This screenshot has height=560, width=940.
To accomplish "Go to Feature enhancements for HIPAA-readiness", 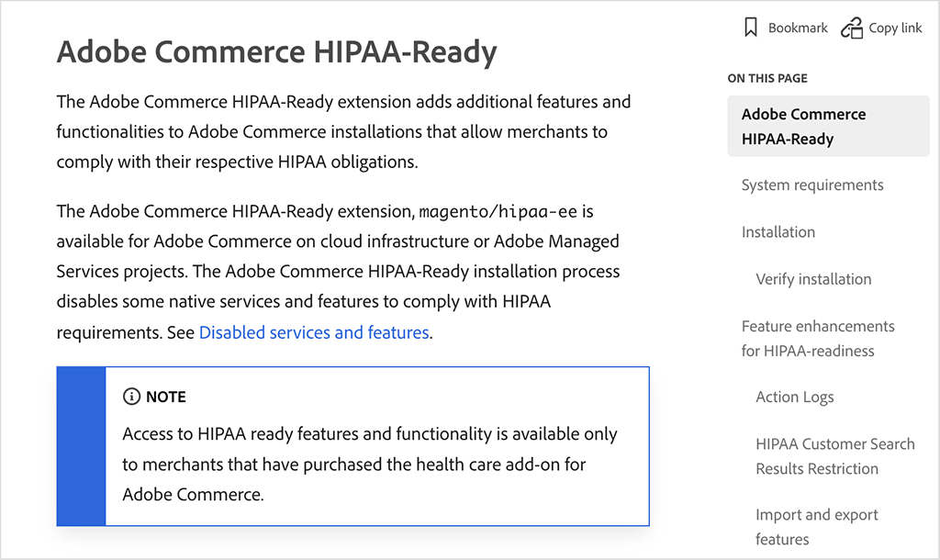I will click(818, 338).
